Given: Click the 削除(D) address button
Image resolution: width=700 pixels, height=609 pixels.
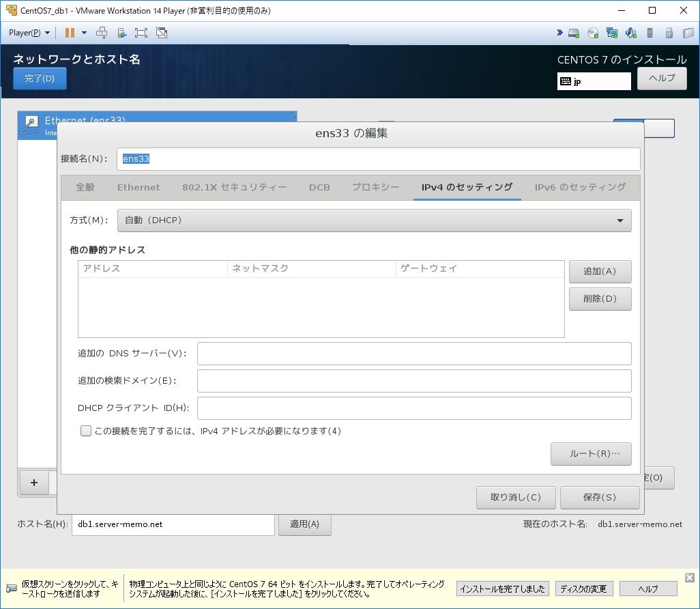Looking at the screenshot, I should [x=600, y=299].
